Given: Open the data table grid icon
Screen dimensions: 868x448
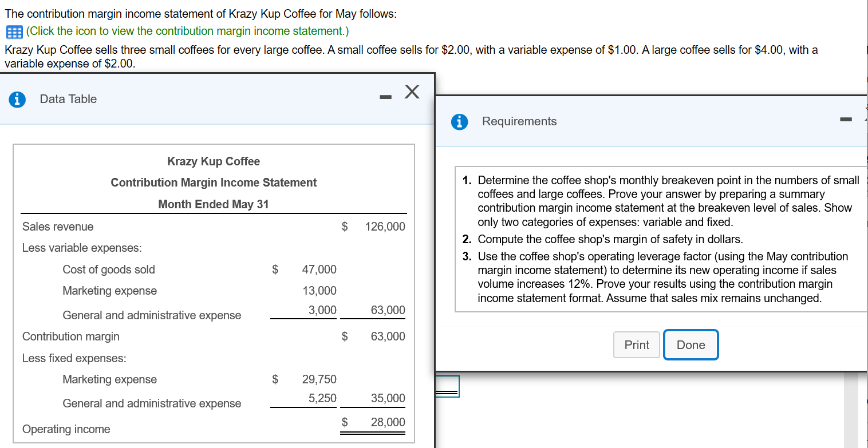Looking at the screenshot, I should pos(14,31).
